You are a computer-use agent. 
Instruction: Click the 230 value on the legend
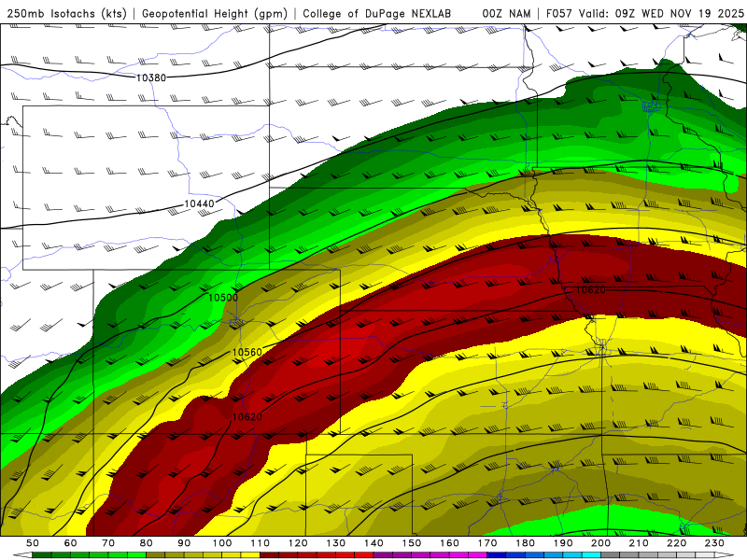715,543
